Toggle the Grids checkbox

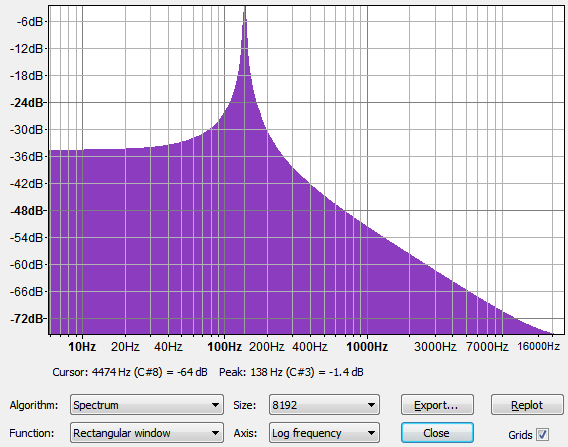pos(542,434)
